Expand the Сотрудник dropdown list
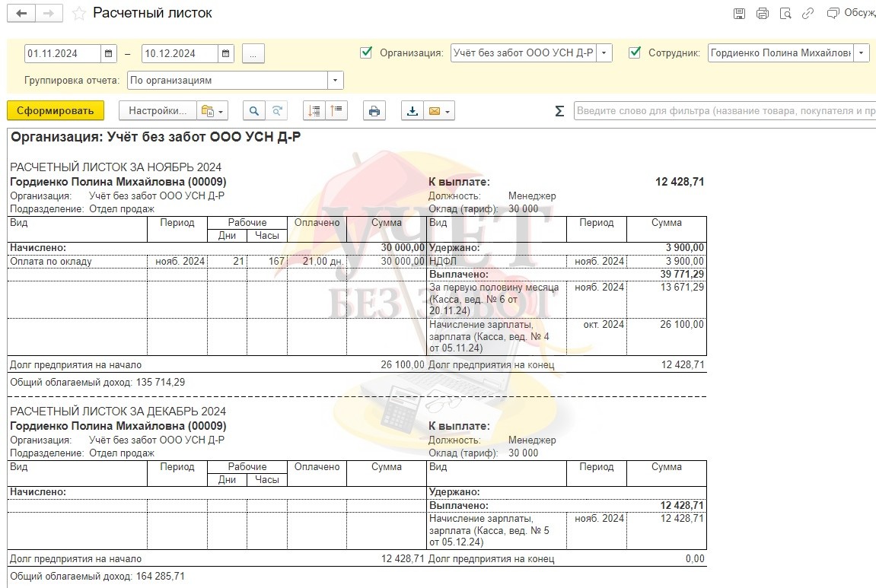876x588 pixels. 862,53
